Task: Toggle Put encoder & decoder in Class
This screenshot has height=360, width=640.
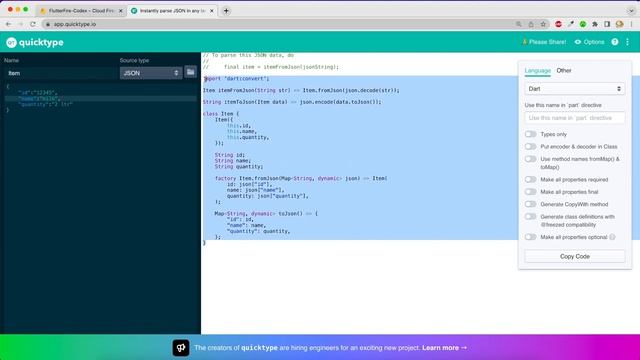Action: pyautogui.click(x=530, y=146)
